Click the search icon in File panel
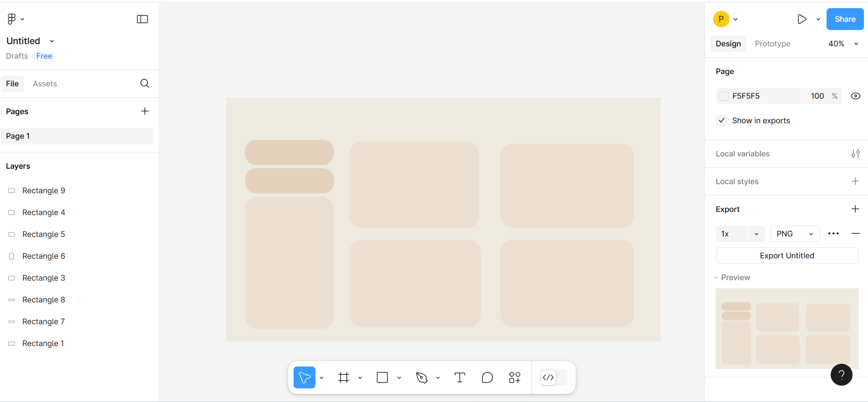The image size is (868, 402). pos(145,83)
